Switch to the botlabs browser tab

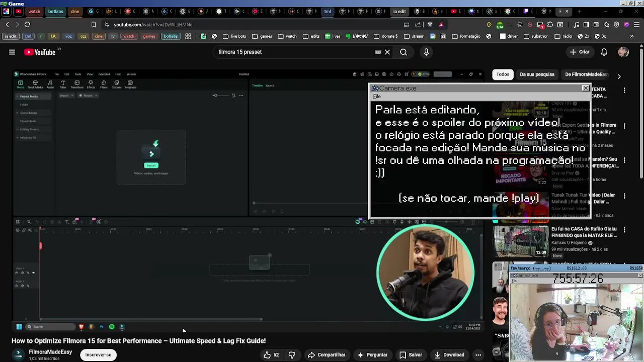tap(55, 11)
